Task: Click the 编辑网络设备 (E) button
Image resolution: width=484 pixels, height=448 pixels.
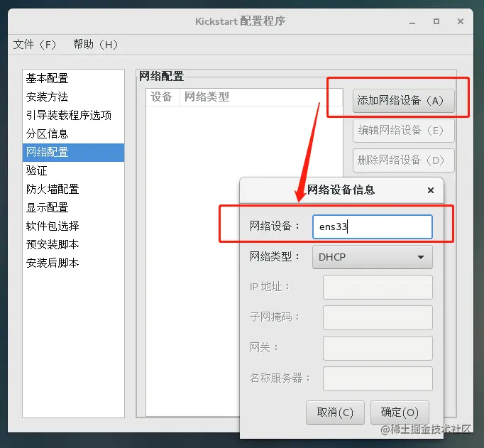Action: (x=403, y=131)
